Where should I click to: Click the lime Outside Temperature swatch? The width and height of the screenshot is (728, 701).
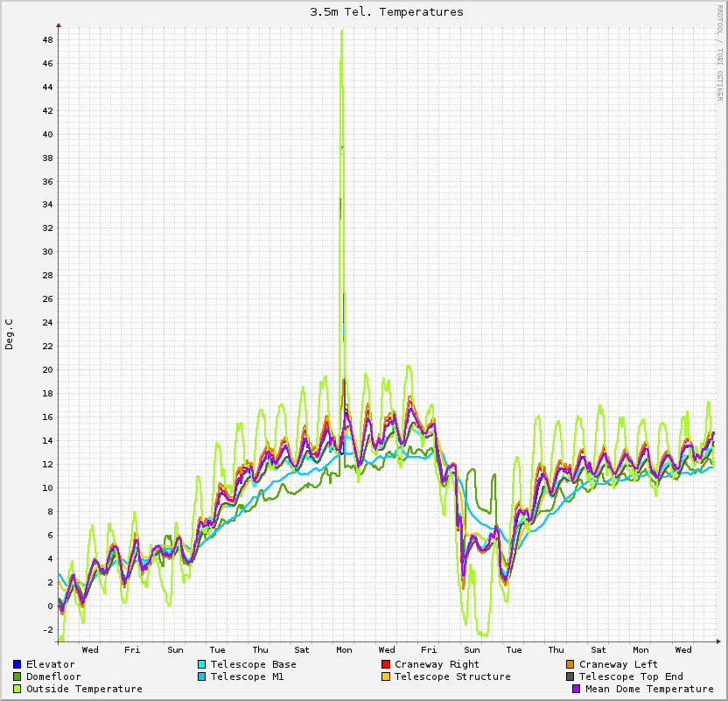pyautogui.click(x=17, y=689)
